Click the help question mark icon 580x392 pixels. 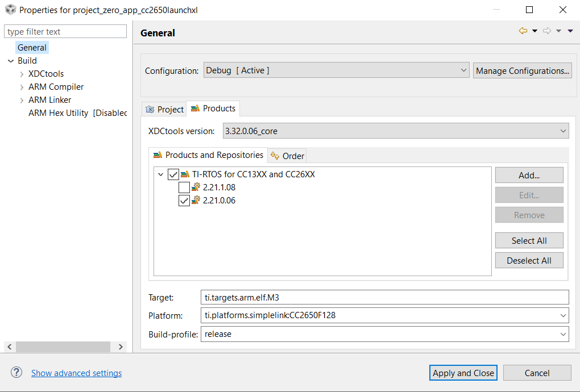[16, 373]
